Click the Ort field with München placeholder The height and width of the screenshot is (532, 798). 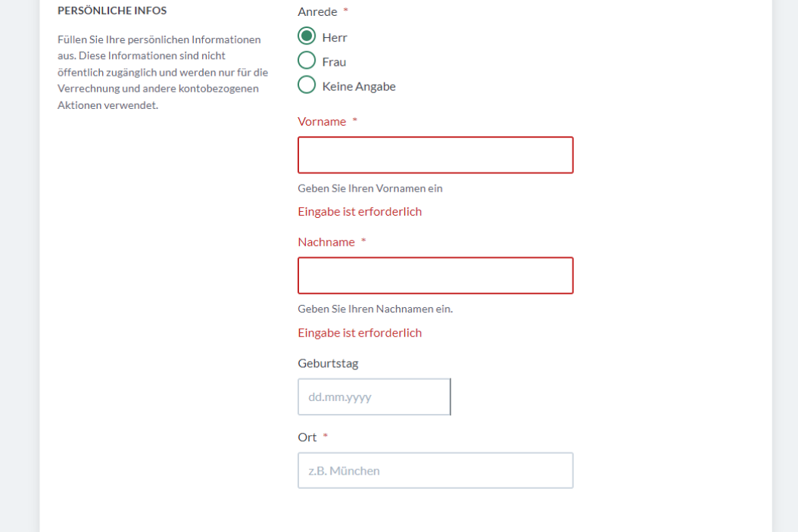tap(435, 471)
